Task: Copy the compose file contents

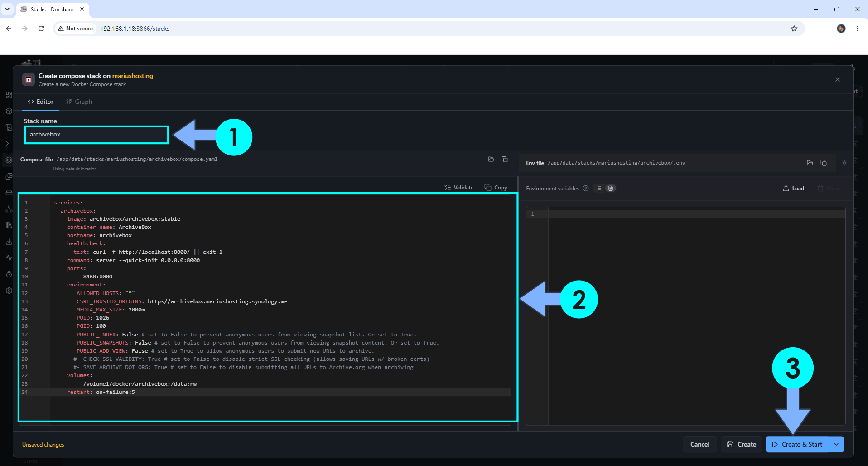Action: (x=496, y=188)
